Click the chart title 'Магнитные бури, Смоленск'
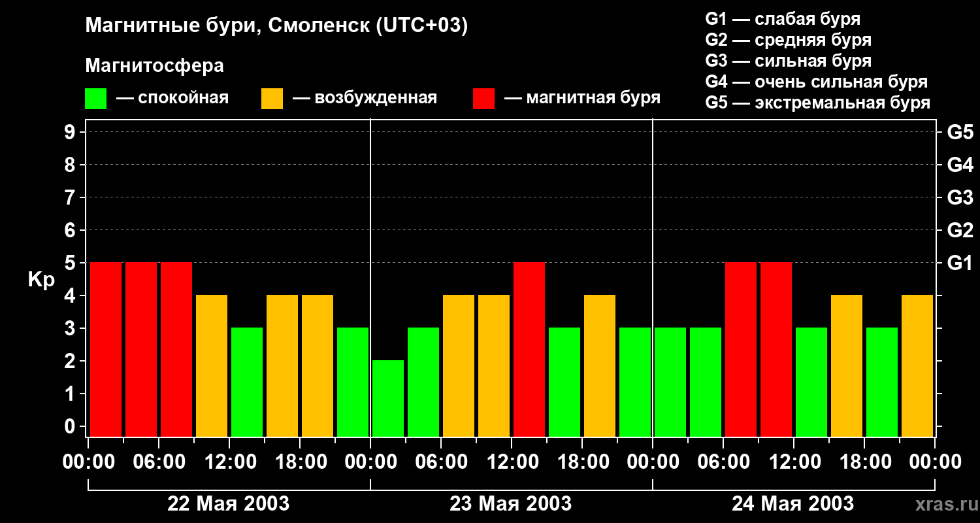Screen dimensions: 980x523 tap(277, 26)
